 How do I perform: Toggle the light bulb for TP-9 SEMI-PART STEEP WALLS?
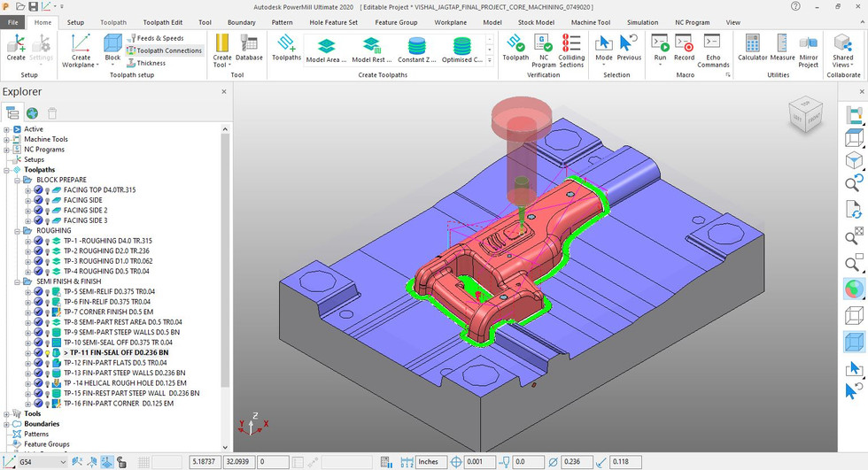point(48,332)
